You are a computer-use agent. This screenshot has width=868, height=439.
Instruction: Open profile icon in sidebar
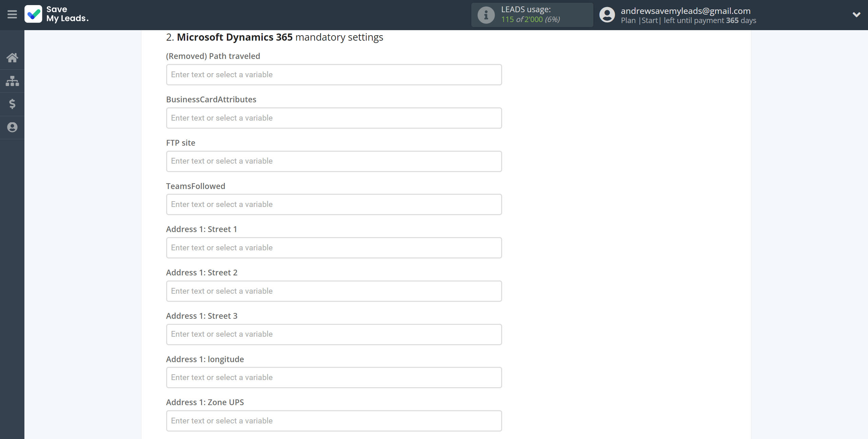click(x=12, y=127)
